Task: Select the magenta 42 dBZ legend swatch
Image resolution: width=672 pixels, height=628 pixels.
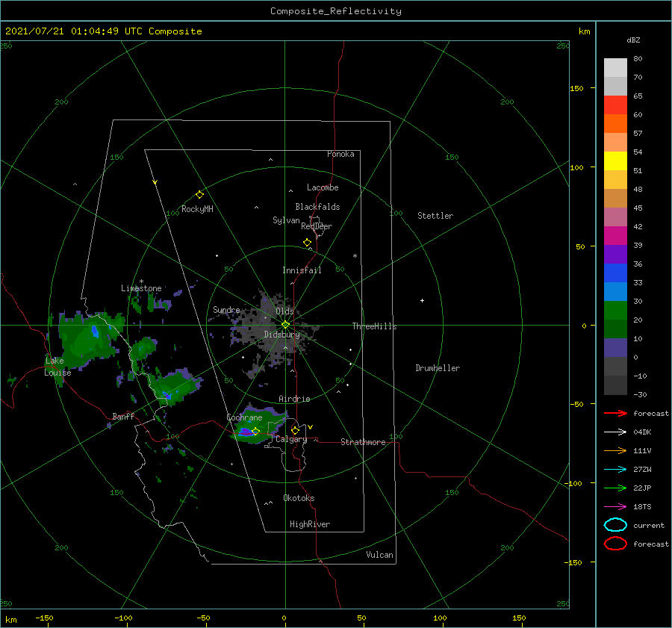Action: point(615,235)
